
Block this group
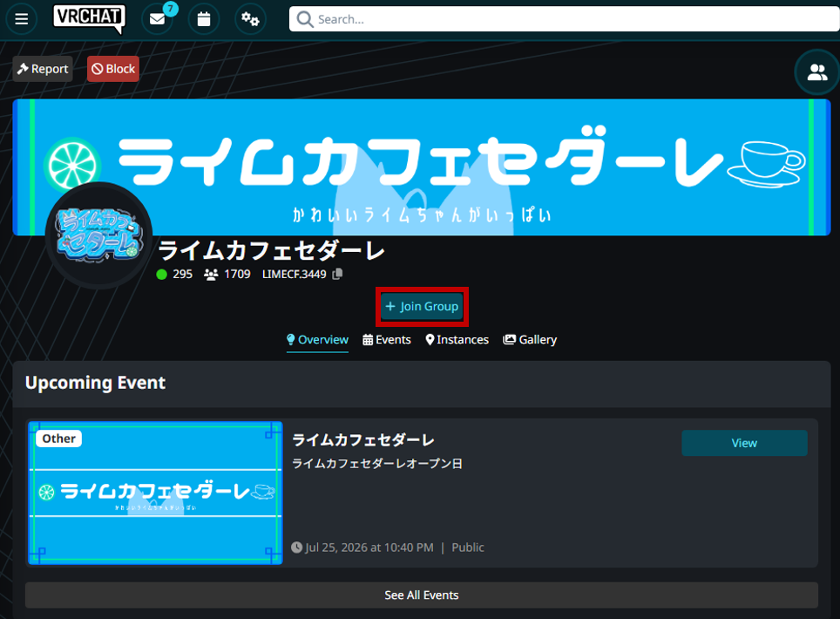(113, 69)
